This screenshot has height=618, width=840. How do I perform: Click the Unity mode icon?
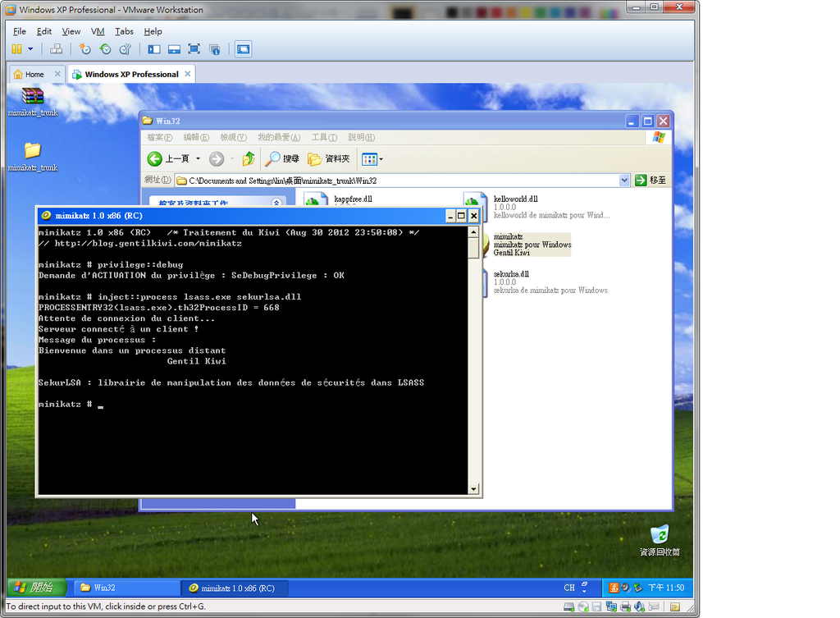(x=214, y=49)
